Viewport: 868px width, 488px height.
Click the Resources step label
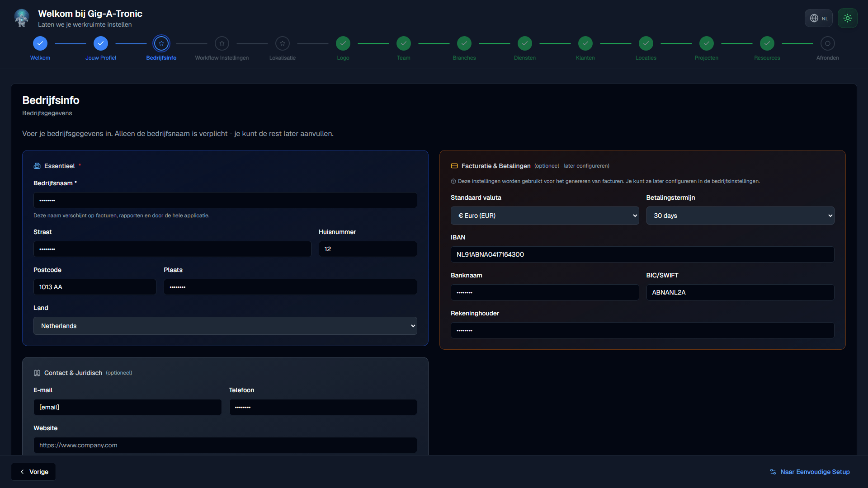pyautogui.click(x=767, y=58)
